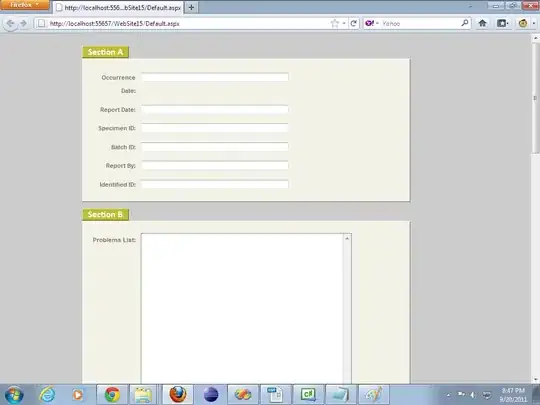
Task: Click the Problems List scroll-up arrow
Action: 347,238
